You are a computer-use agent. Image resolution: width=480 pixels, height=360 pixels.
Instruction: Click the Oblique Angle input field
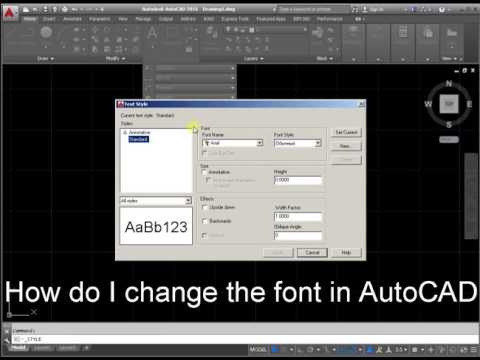(298, 236)
